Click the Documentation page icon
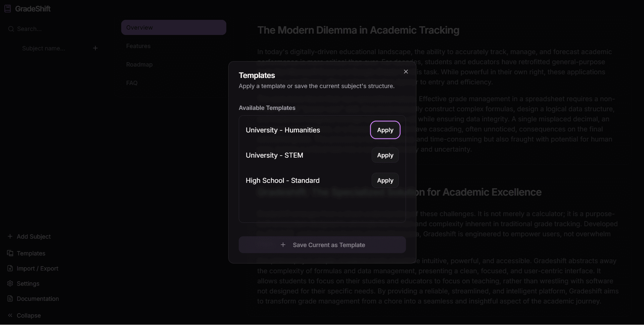This screenshot has height=325, width=644. [10, 298]
